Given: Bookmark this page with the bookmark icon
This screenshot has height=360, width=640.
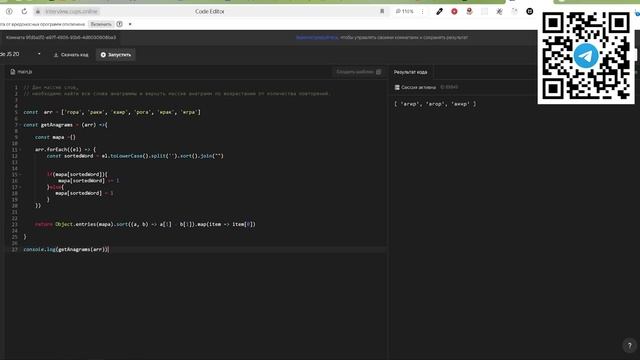Looking at the screenshot, I should pyautogui.click(x=382, y=11).
